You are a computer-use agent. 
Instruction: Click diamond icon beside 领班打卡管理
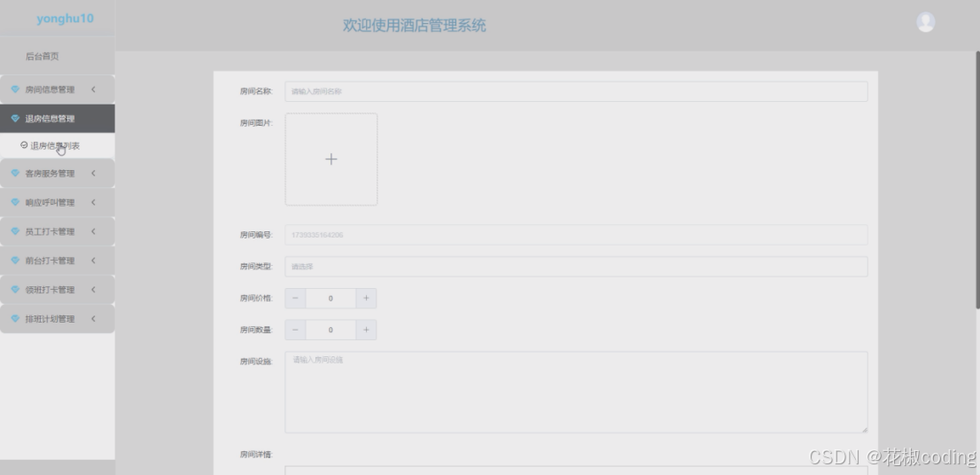(15, 290)
